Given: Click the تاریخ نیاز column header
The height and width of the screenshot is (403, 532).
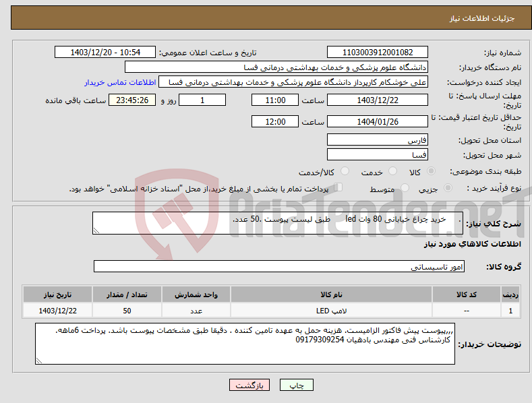Looking at the screenshot, I should (x=57, y=294).
